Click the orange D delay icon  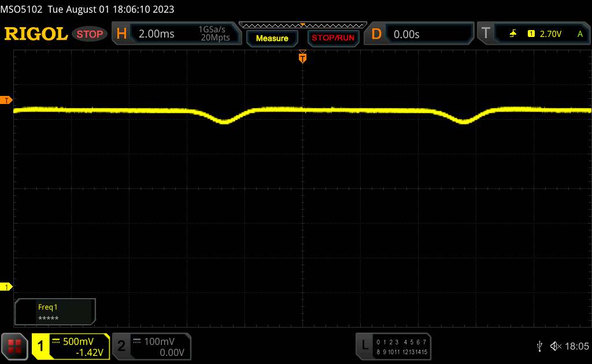[x=376, y=34]
